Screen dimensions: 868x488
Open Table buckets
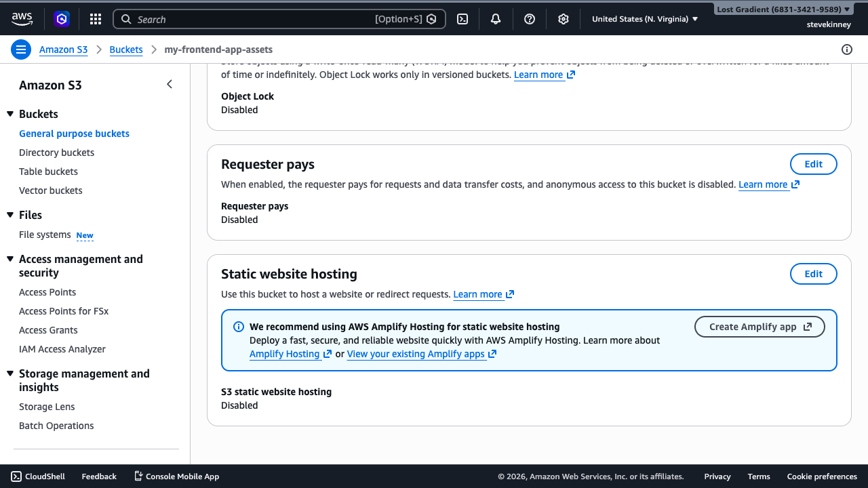point(48,171)
